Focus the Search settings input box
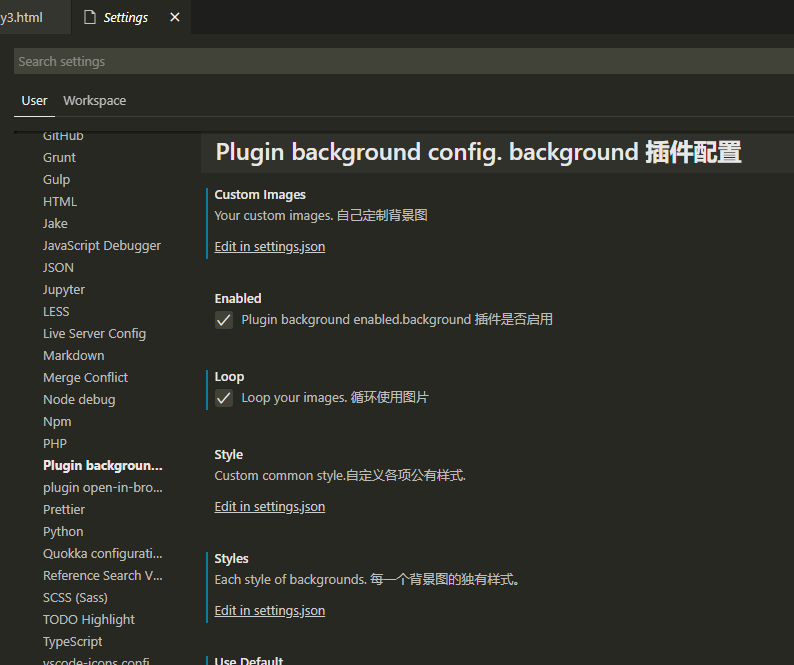 click(x=404, y=61)
